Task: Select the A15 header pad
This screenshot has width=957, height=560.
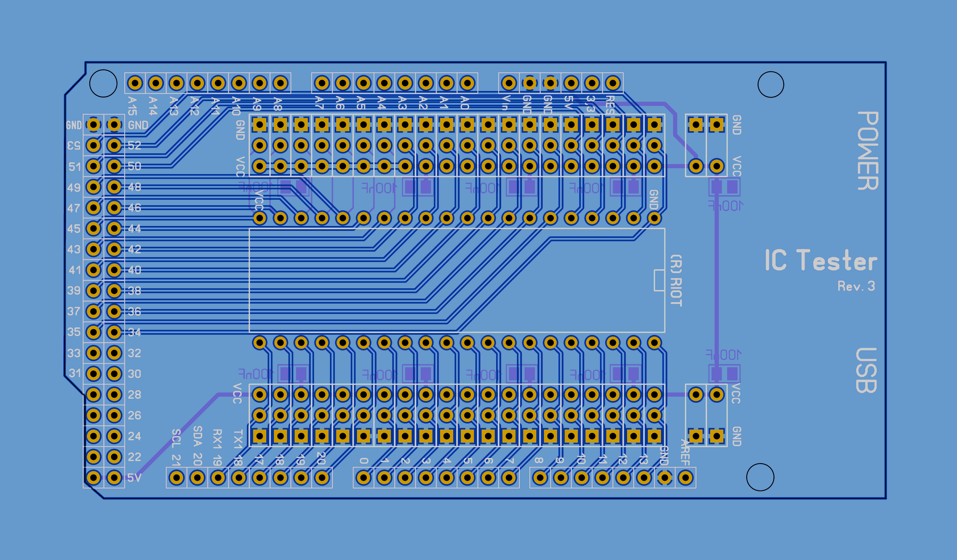Action: (135, 83)
